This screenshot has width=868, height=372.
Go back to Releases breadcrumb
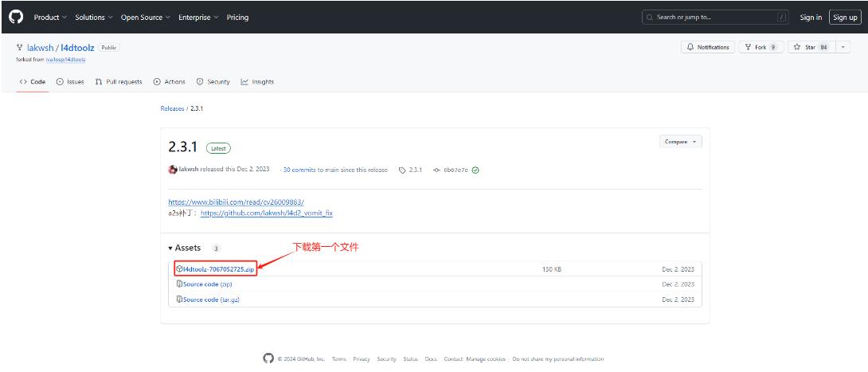[x=172, y=108]
